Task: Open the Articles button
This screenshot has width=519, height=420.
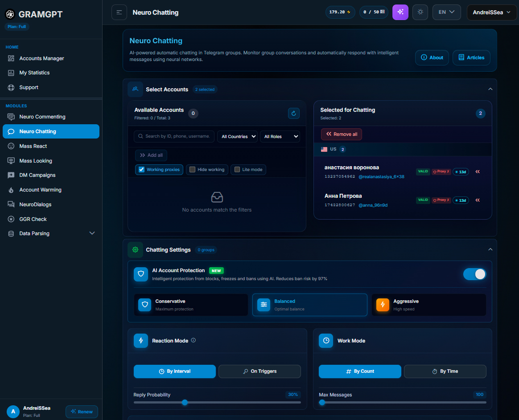Action: tap(471, 57)
